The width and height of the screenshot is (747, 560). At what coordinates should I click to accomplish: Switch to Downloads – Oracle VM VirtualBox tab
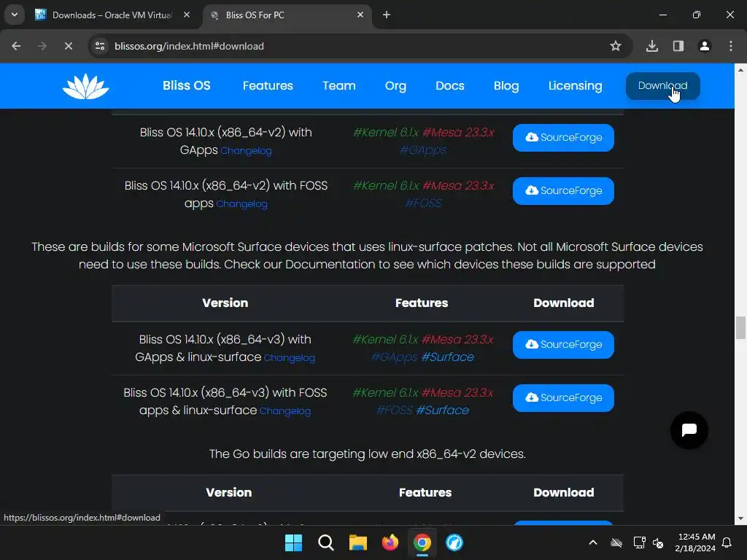112,15
